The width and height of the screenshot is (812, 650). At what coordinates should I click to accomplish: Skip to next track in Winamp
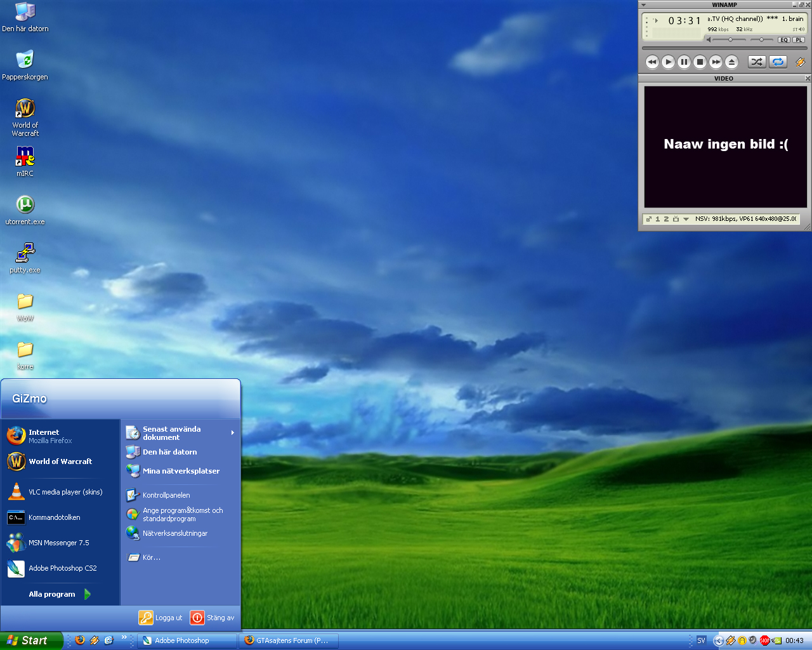[716, 62]
